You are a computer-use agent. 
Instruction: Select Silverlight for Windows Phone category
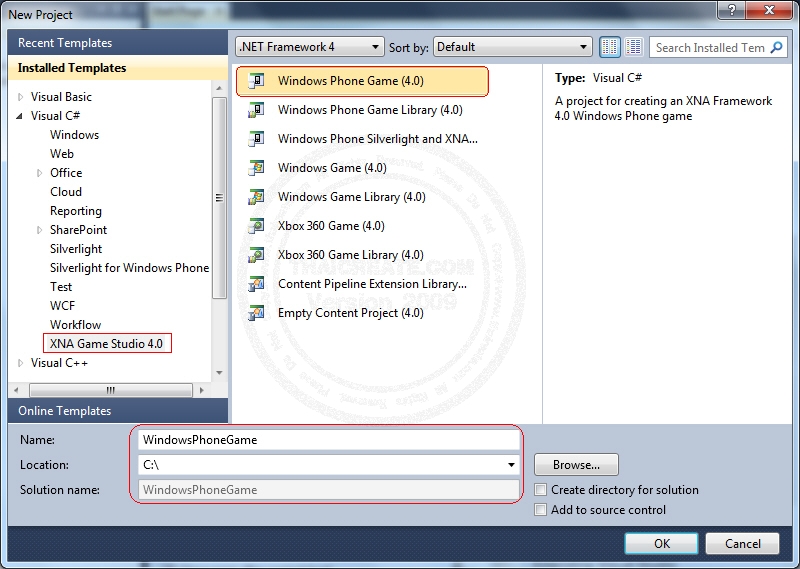click(130, 268)
